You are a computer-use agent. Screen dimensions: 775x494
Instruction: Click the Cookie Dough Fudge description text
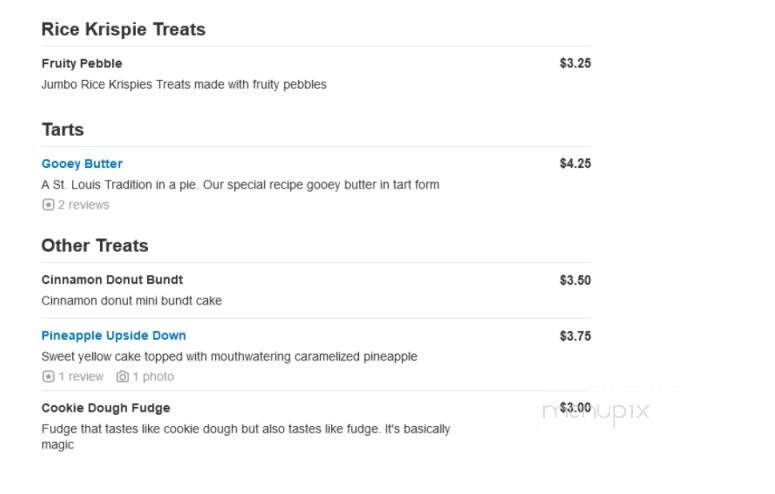pyautogui.click(x=246, y=437)
